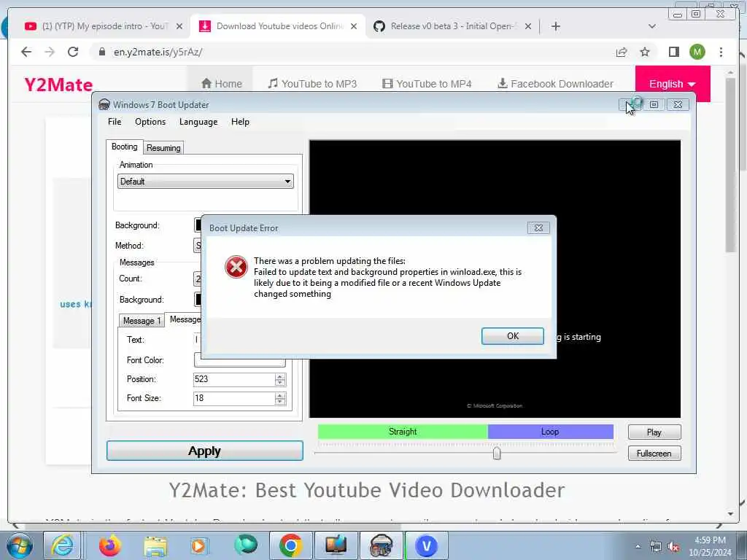747x560 pixels.
Task: Click the address bar showing en.y2mate.is
Action: click(x=350, y=52)
